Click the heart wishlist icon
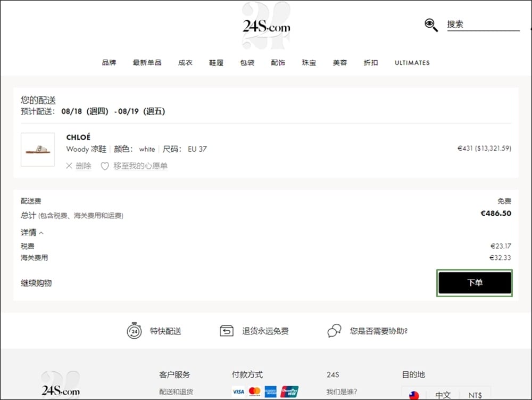Screen dimensions: 532x400 click(x=104, y=166)
